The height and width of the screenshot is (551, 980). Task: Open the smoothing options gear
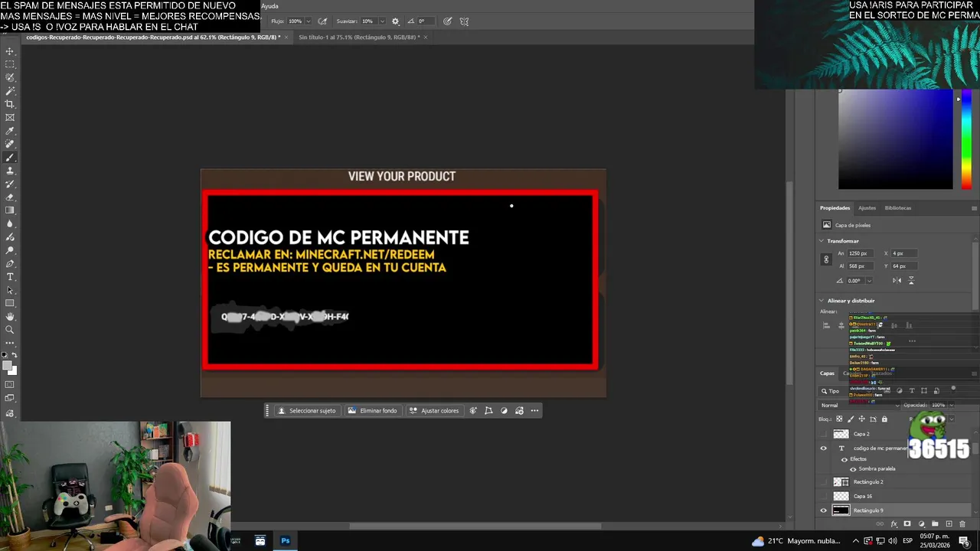[x=395, y=21]
